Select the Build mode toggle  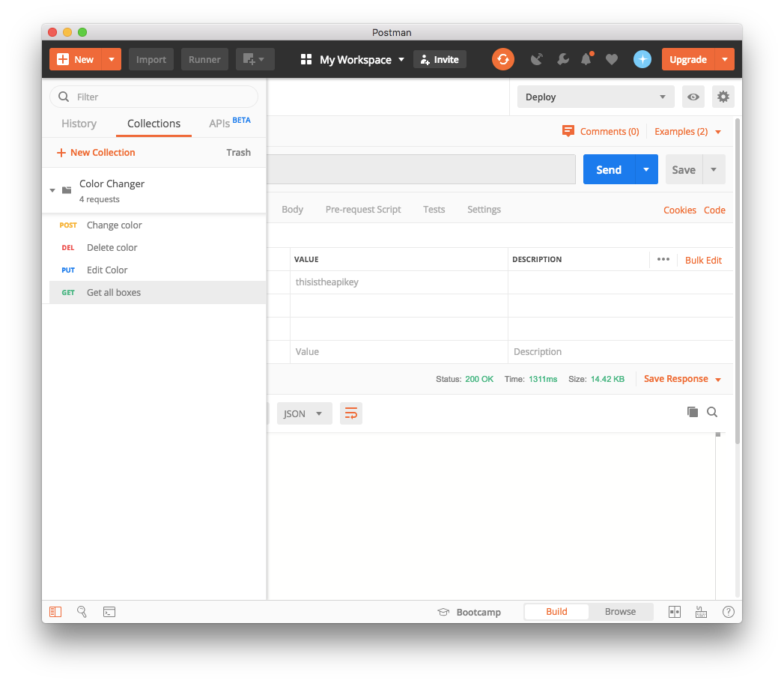pyautogui.click(x=556, y=612)
